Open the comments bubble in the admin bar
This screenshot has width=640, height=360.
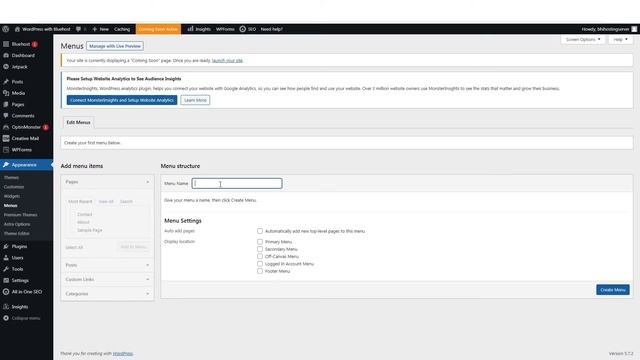[x=78, y=29]
